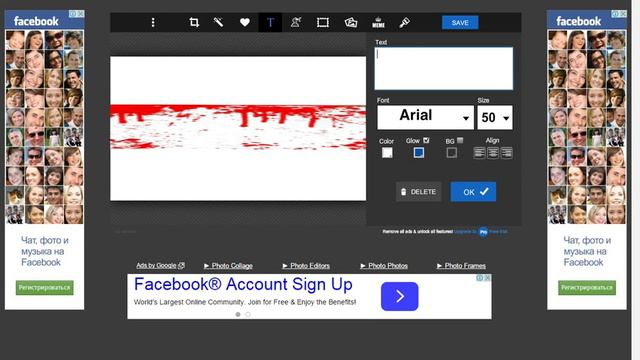Close the right Facebook ad
Screen dimensions: 640x360
(x=623, y=13)
